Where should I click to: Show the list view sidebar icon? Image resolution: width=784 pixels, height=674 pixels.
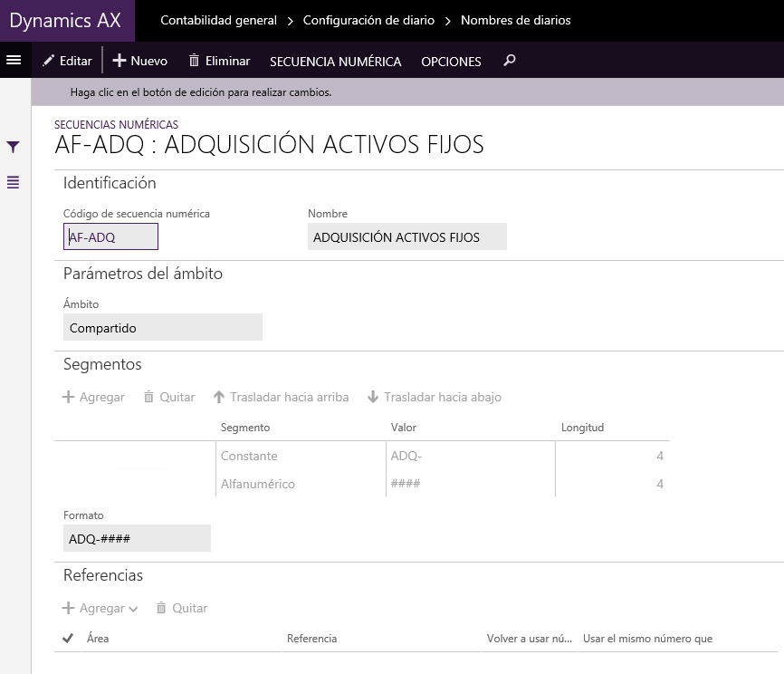(13, 182)
